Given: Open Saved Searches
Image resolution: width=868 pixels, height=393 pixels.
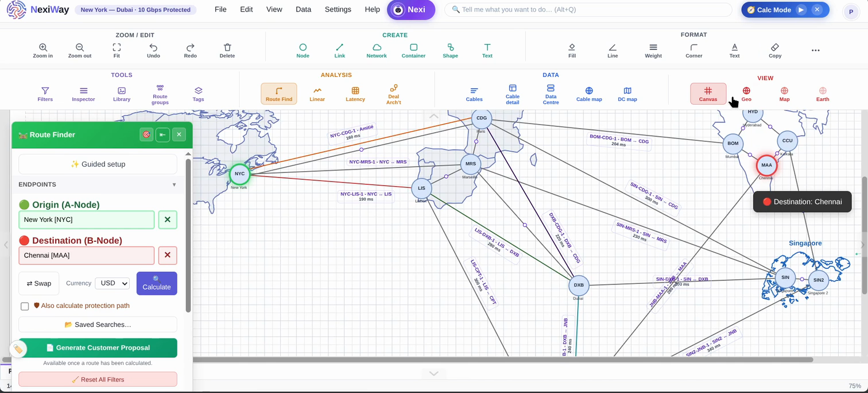Looking at the screenshot, I should pyautogui.click(x=98, y=325).
